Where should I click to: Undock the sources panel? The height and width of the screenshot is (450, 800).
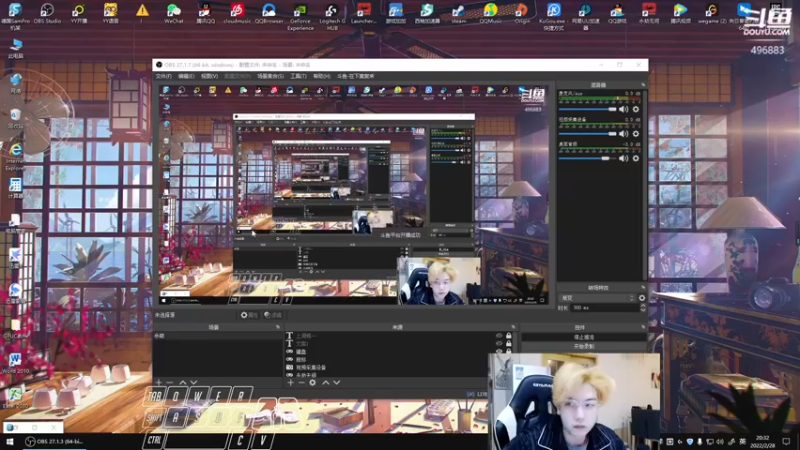(x=514, y=327)
